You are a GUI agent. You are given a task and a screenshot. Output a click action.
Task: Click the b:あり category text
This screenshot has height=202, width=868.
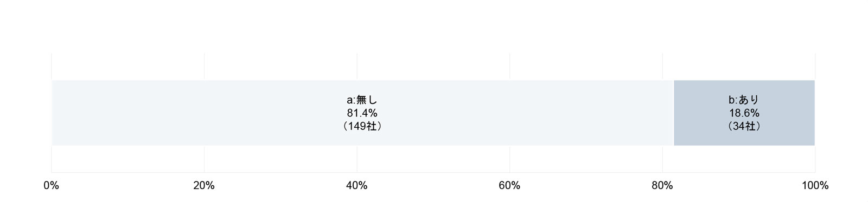coord(744,100)
